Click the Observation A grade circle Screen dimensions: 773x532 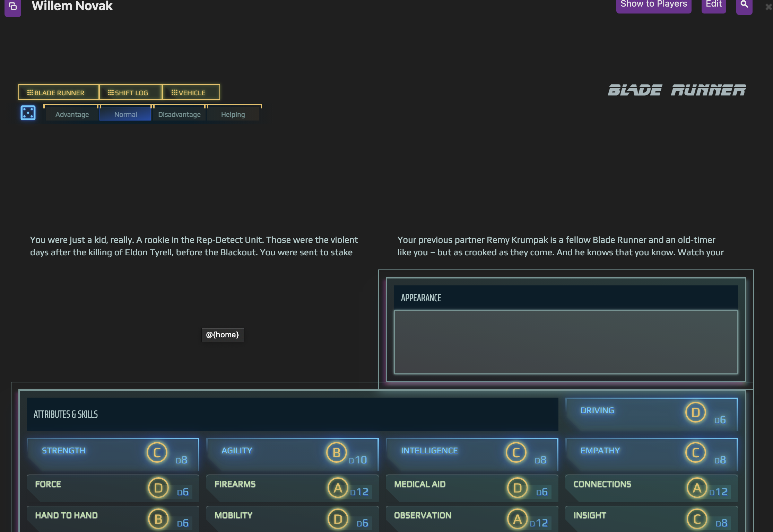tap(518, 519)
